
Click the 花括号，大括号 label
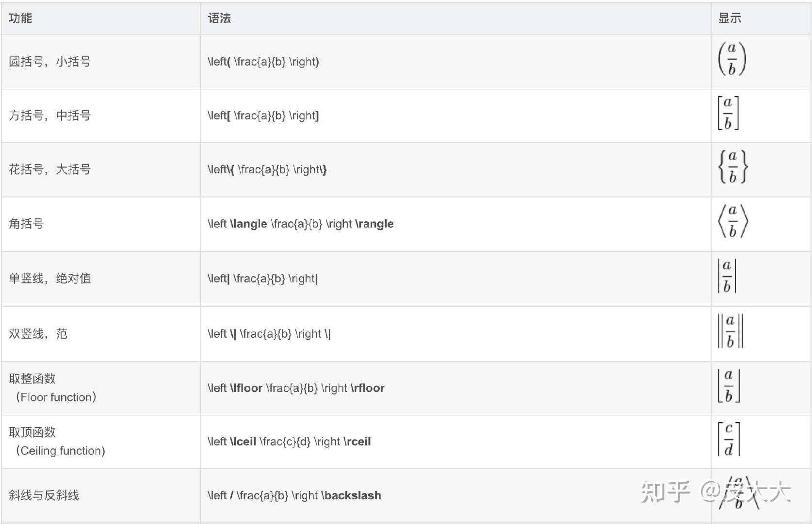[49, 169]
